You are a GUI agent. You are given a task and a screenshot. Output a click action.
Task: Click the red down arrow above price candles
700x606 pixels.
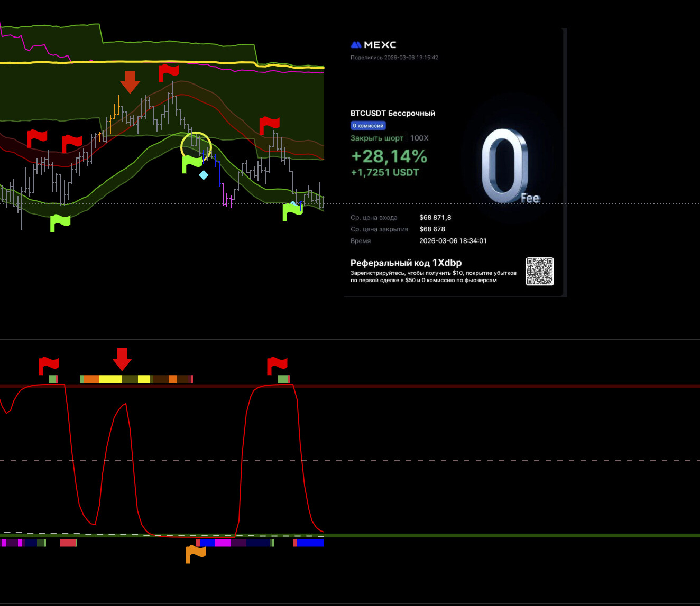(x=130, y=81)
